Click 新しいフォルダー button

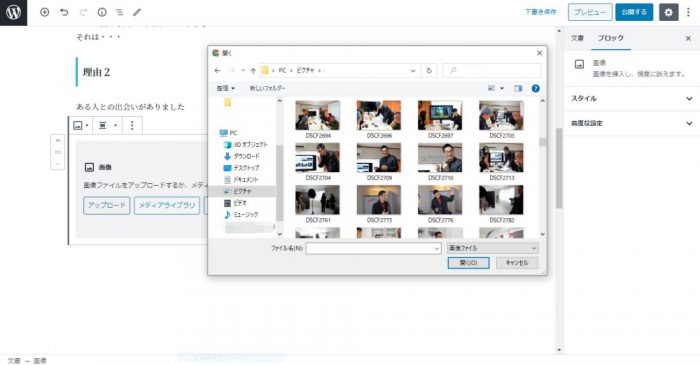point(267,88)
